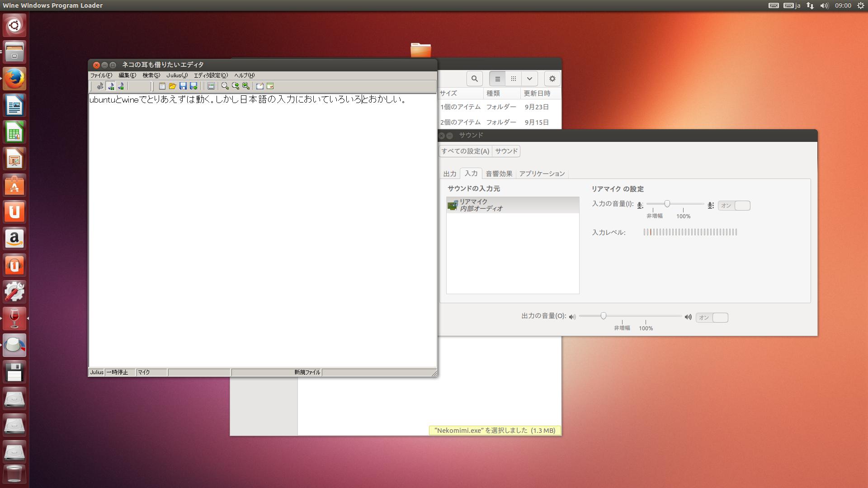868x488 pixels.
Task: Click the find previous magnifier with left arrow
Action: pyautogui.click(x=246, y=86)
